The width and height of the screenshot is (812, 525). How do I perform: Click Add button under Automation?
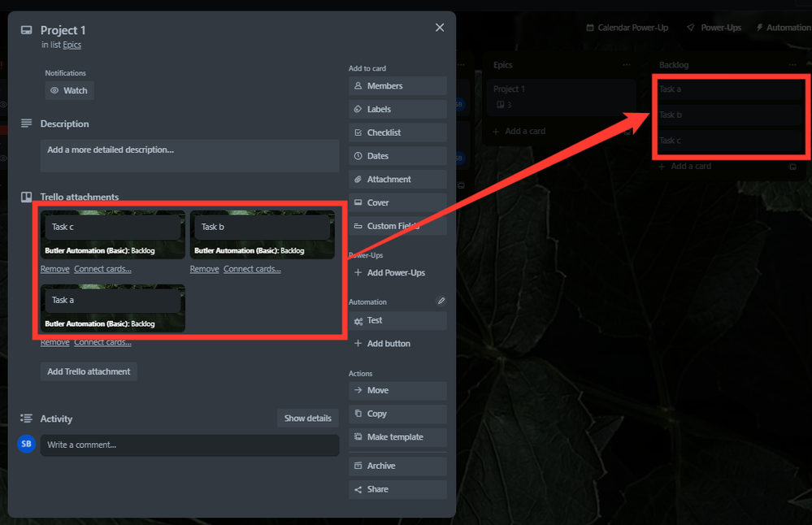pos(397,343)
